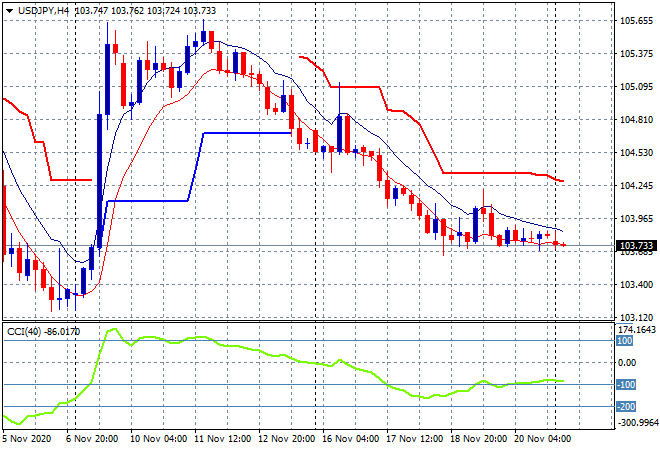This screenshot has height=450, width=660.
Task: Click the 174.1643 CCI scale value
Action: (x=635, y=329)
